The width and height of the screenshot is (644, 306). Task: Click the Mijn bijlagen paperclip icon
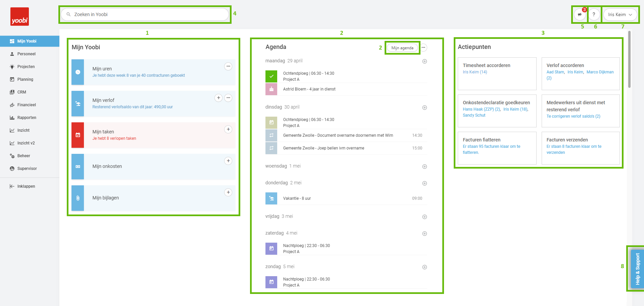point(78,198)
